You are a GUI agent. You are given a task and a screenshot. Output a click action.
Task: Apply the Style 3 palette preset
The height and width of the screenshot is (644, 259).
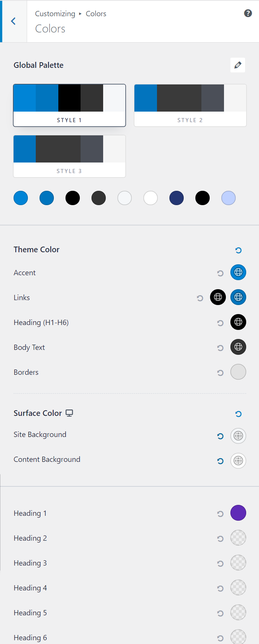point(69,156)
